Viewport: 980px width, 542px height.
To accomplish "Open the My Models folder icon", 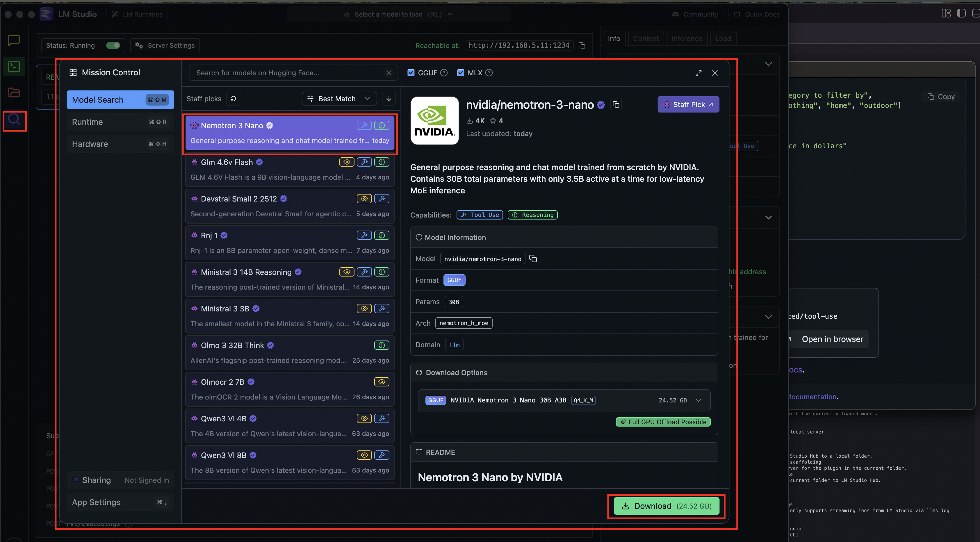I will [14, 92].
